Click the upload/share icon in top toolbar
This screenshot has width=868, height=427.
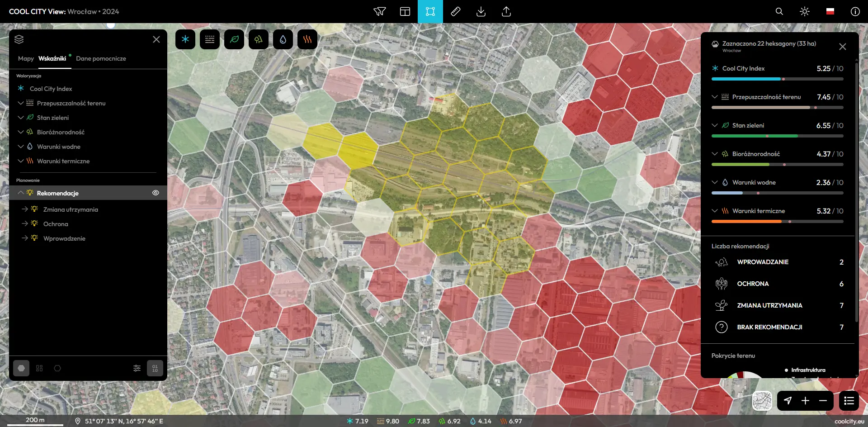(506, 11)
